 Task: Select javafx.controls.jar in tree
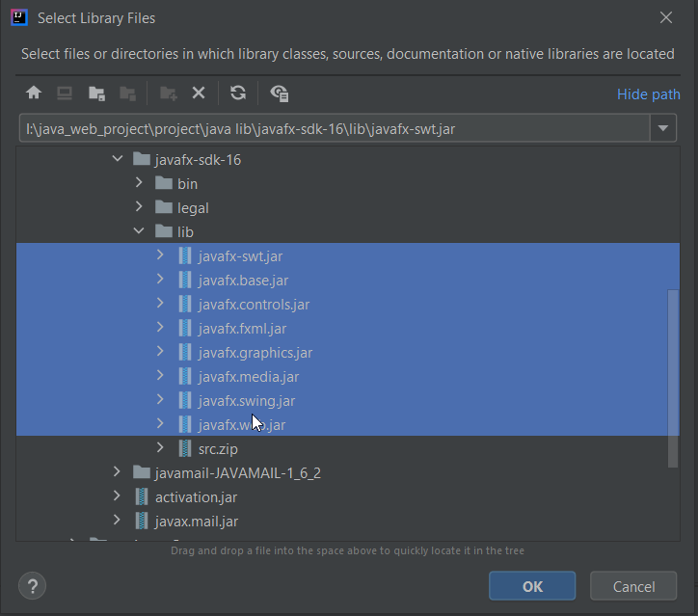pyautogui.click(x=254, y=305)
